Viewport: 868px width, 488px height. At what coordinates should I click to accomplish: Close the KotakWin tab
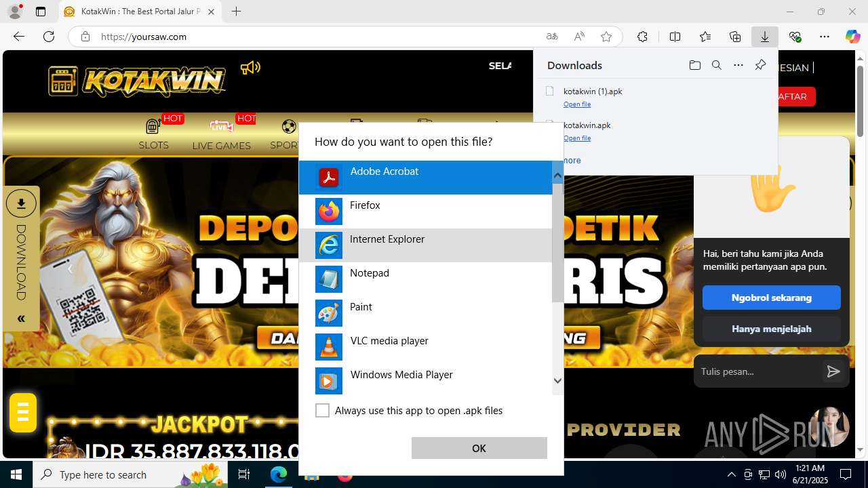point(211,12)
